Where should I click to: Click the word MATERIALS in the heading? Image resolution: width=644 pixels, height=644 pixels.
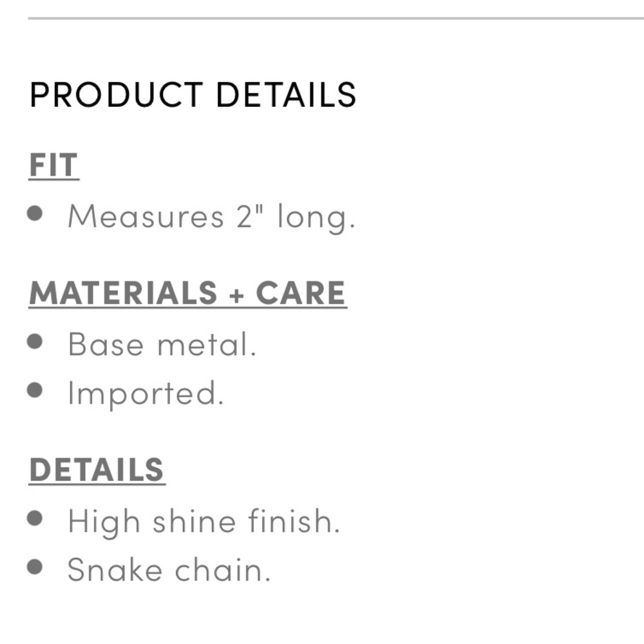(x=123, y=293)
